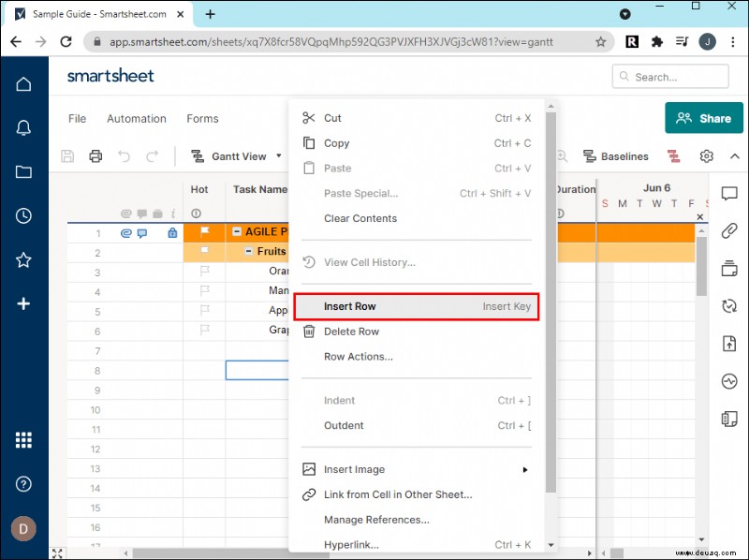The width and height of the screenshot is (749, 560).
Task: Open Row Actions menu item
Action: pyautogui.click(x=416, y=357)
